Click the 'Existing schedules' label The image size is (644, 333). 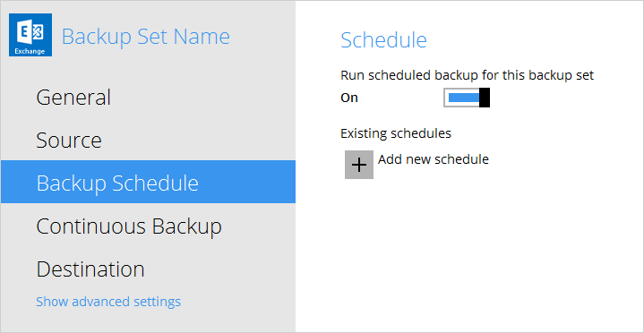click(x=396, y=133)
